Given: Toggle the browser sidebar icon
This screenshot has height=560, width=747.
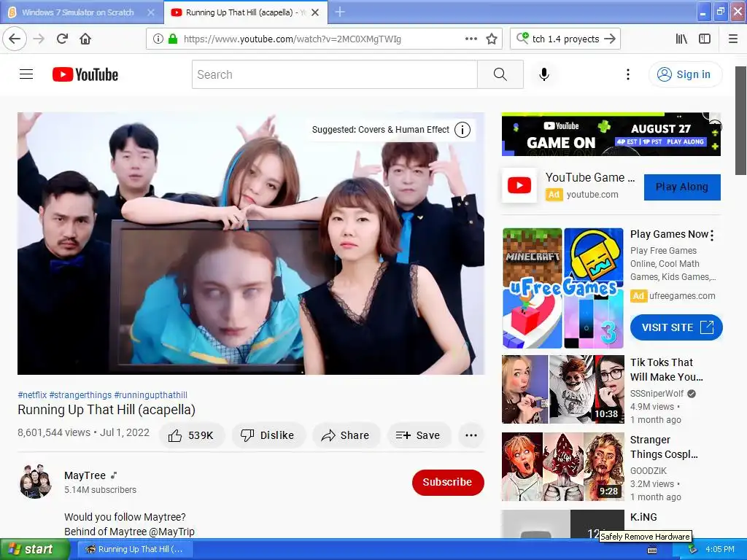Looking at the screenshot, I should click(x=705, y=39).
